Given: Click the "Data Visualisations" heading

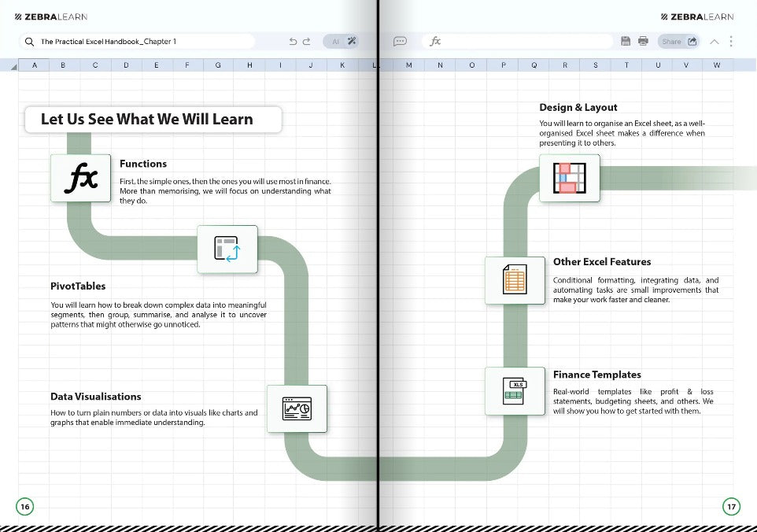Looking at the screenshot, I should (x=96, y=397).
